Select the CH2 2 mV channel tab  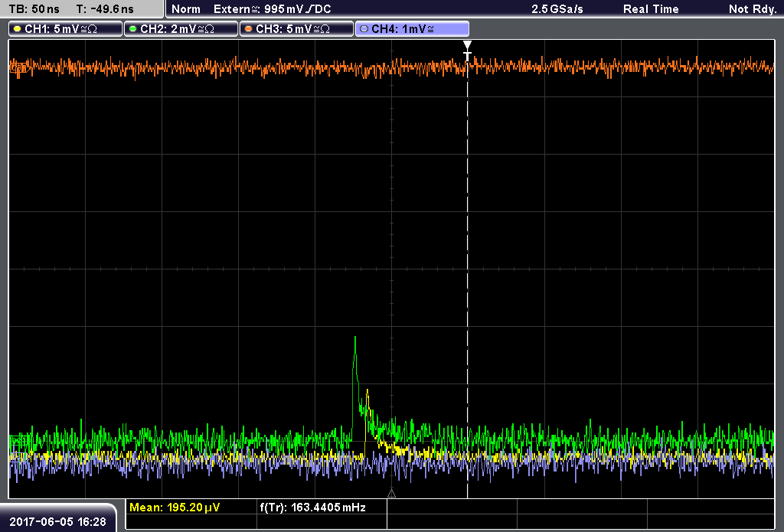click(181, 29)
